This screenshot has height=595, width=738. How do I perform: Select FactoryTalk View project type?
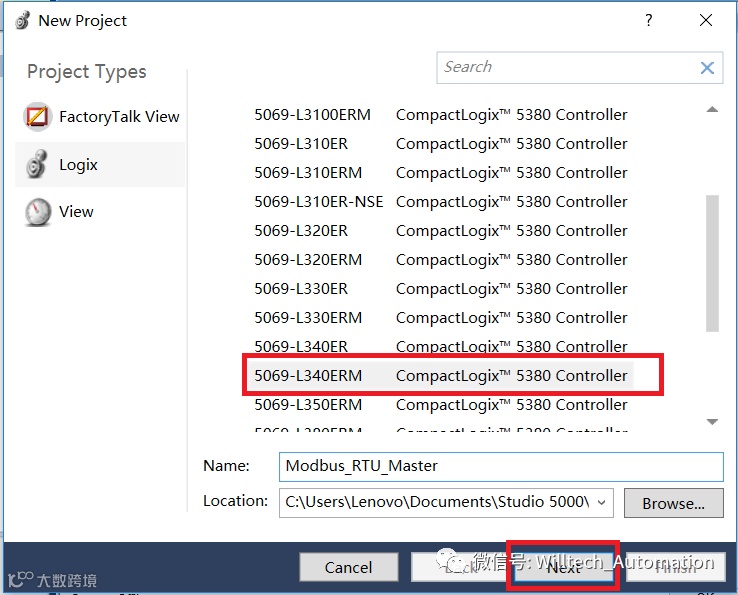101,116
